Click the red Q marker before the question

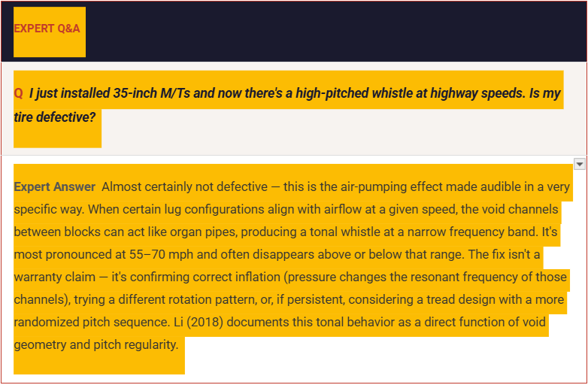click(18, 94)
